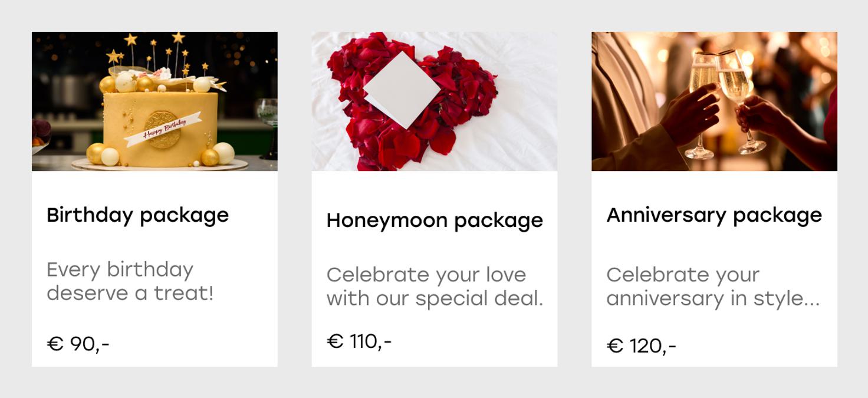868x398 pixels.
Task: Choose the Anniversary package title
Action: pos(714,215)
